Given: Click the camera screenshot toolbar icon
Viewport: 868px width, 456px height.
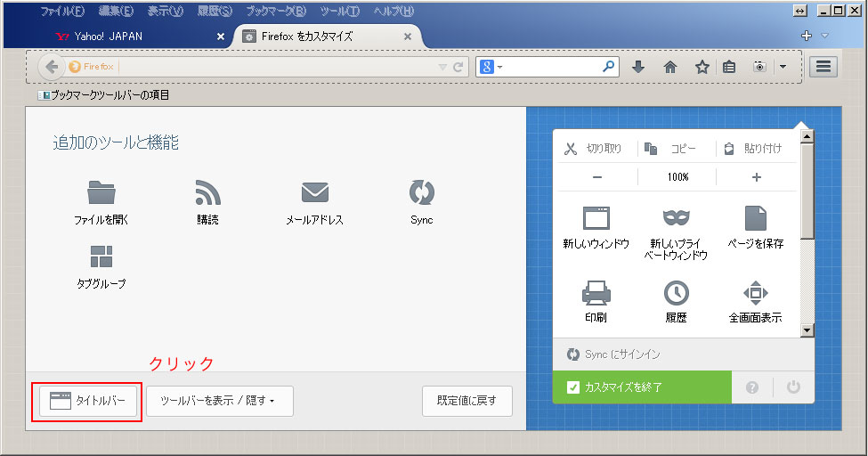Looking at the screenshot, I should pos(759,67).
